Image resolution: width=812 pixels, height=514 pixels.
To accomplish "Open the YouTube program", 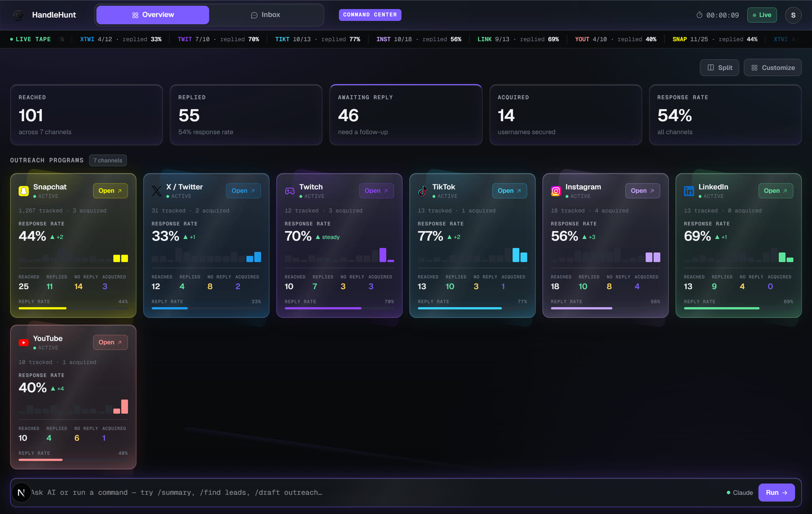I will click(110, 342).
